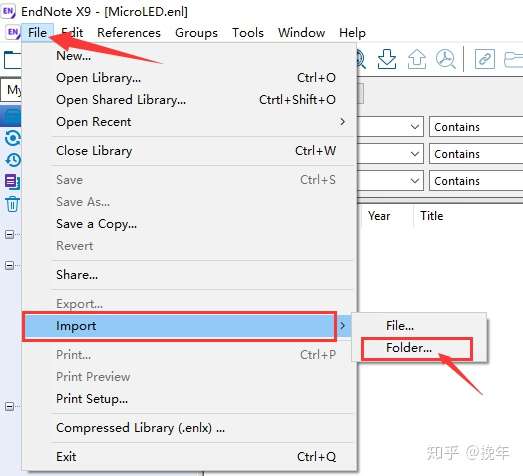This screenshot has height=476, width=523.
Task: Open the third Contains comparison box
Action: pos(476,181)
